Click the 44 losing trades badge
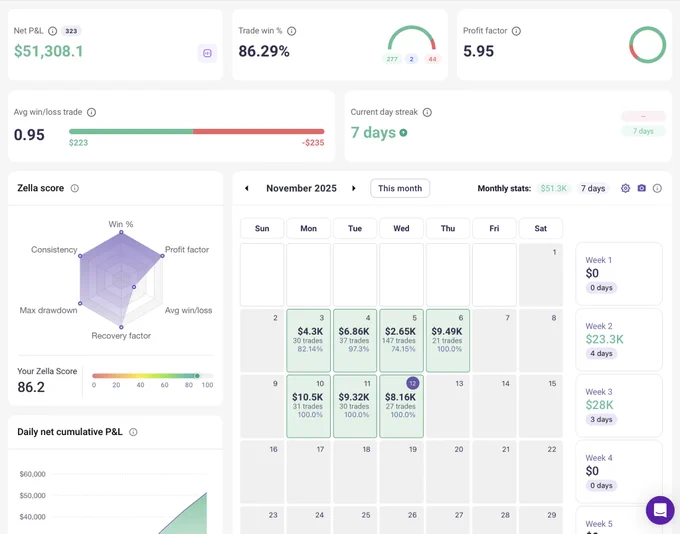Screen dimensions: 680x534 pyautogui.click(x=432, y=59)
